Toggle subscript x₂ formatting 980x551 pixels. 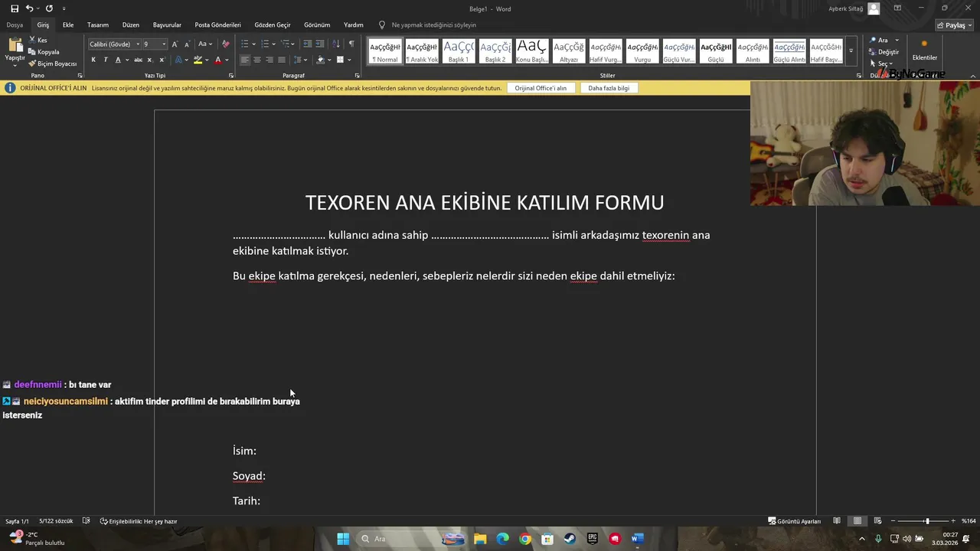pyautogui.click(x=150, y=60)
